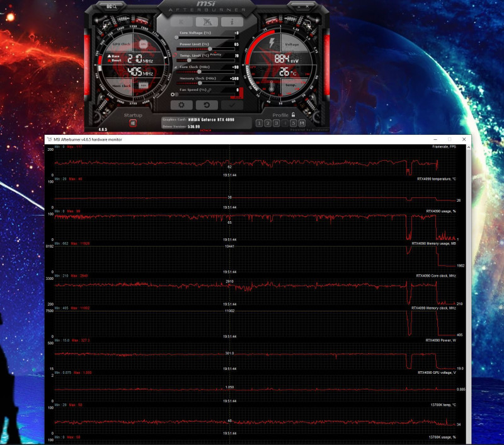Image resolution: width=504 pixels, height=445 pixels.
Task: Click the '13700K usage, %' graph label
Action: pos(442,437)
